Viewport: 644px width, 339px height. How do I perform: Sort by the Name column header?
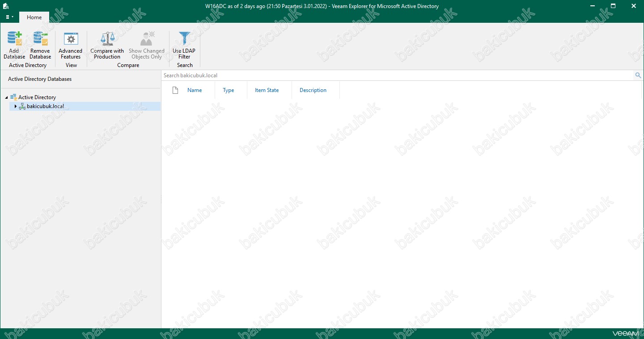click(x=195, y=90)
